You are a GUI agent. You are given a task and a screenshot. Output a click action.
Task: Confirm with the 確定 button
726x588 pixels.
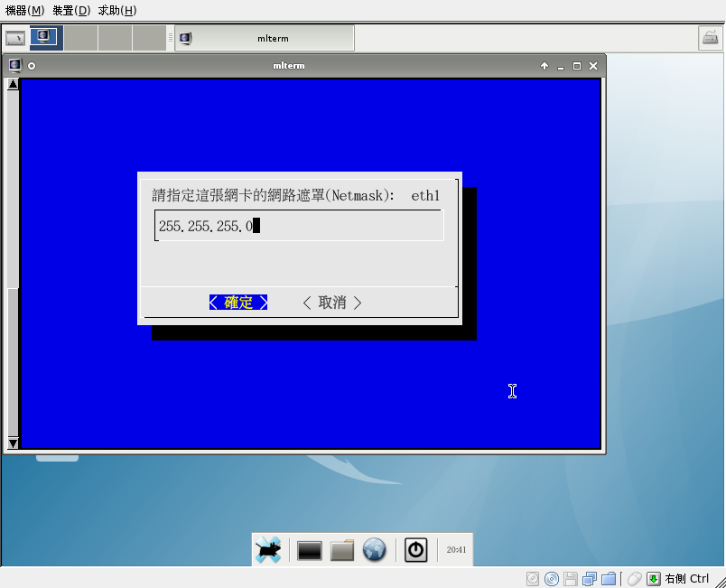click(238, 303)
